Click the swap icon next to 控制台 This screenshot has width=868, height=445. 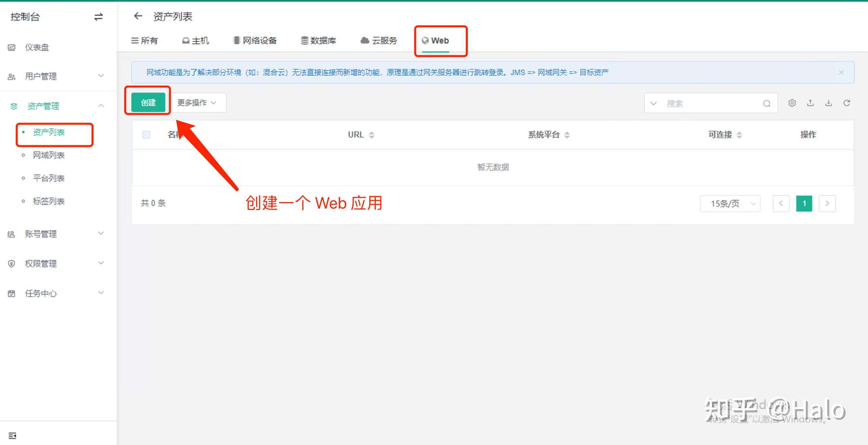(x=98, y=17)
